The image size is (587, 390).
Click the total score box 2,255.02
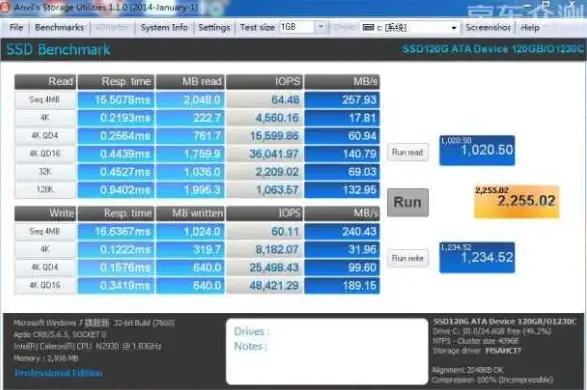pos(517,201)
